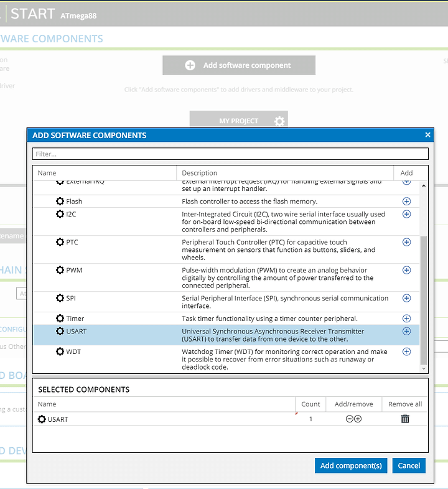Click gear icon beside selected USART
448x489 pixels.
click(x=42, y=419)
